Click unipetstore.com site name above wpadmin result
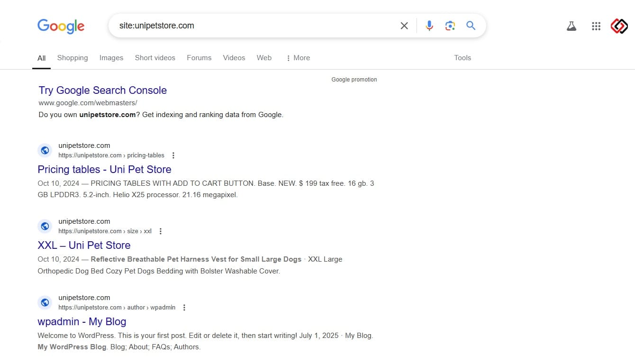This screenshot has height=364, width=635. click(x=84, y=298)
